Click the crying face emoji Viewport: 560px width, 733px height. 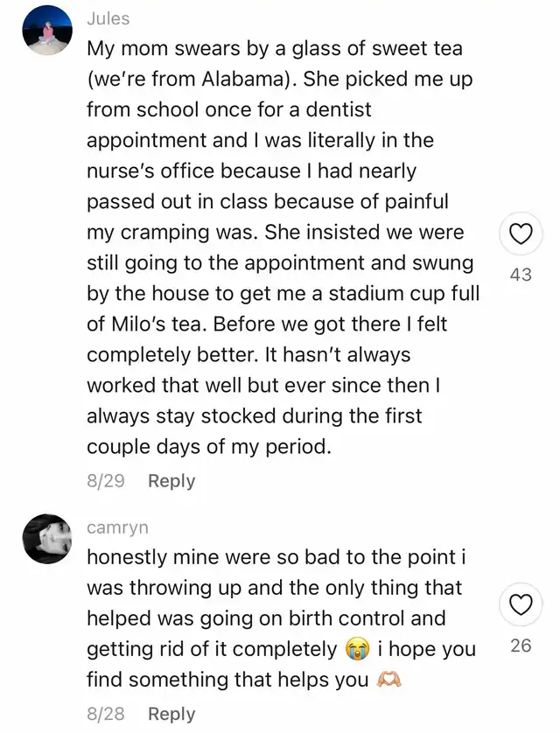(x=356, y=650)
